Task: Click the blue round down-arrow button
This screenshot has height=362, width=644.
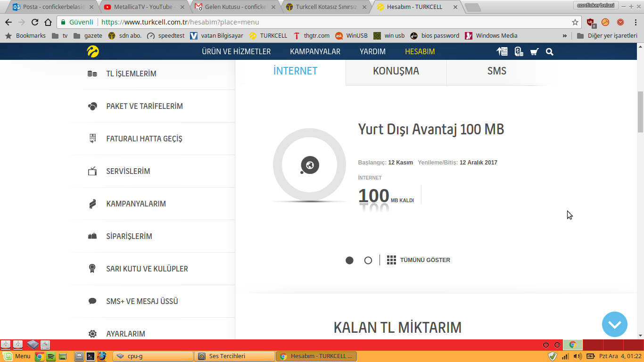Action: coord(615,324)
